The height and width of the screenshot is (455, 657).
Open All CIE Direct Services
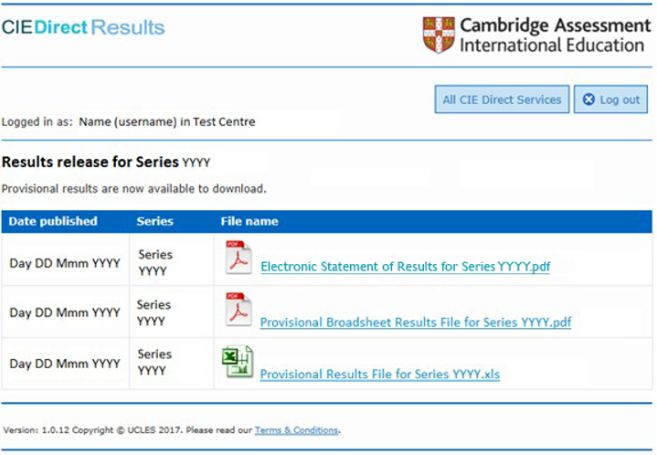[503, 100]
